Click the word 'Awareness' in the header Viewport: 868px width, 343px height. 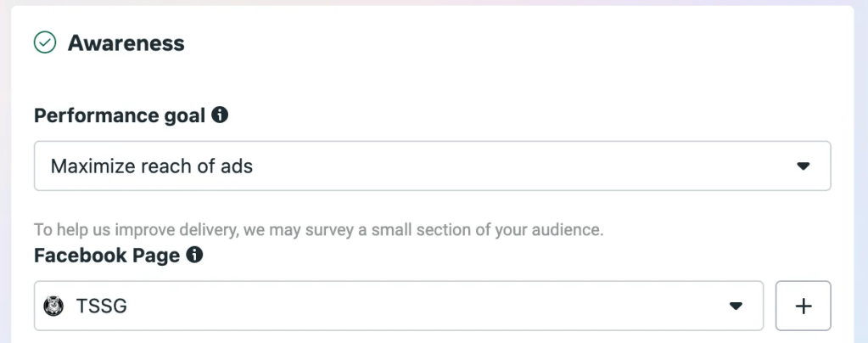pos(126,42)
